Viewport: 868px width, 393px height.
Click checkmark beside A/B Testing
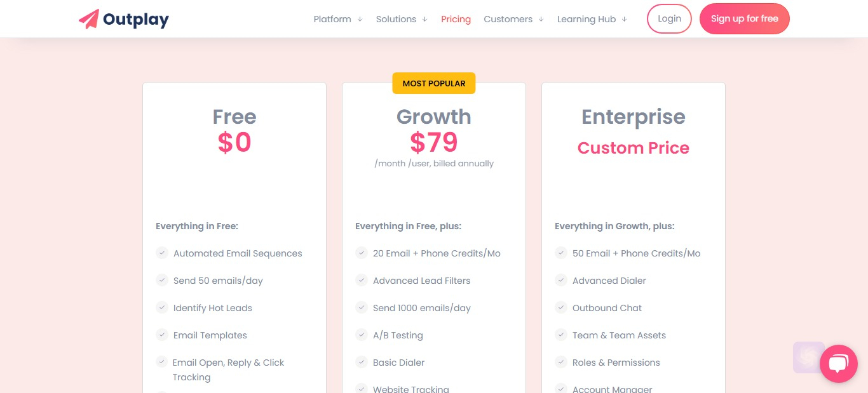coord(361,335)
